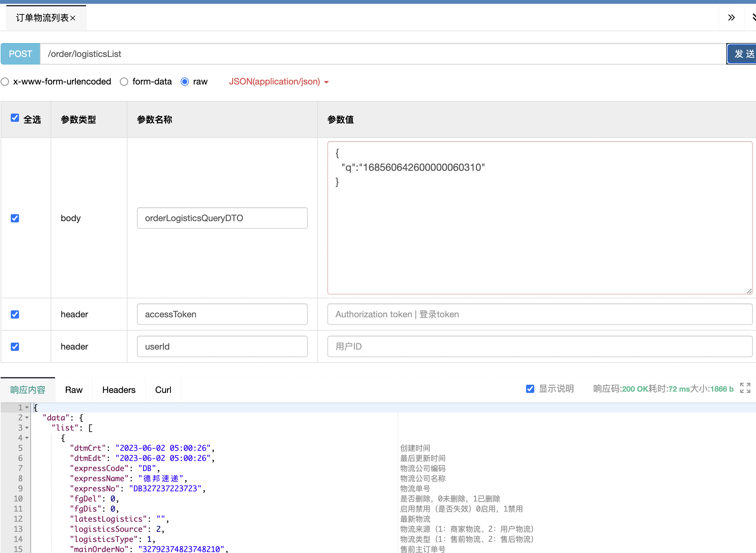Click the orderLogisticsQueryDTO name field
The width and height of the screenshot is (756, 553).
click(x=222, y=218)
